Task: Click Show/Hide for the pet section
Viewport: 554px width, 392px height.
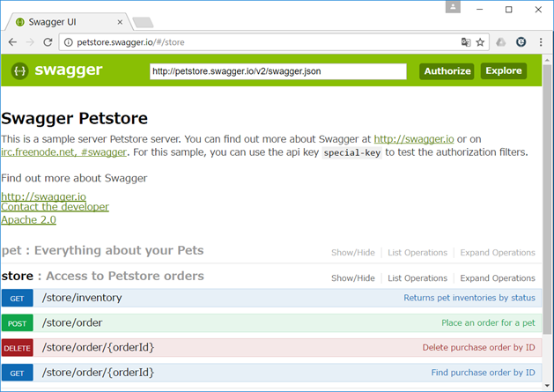Action: 353,253
